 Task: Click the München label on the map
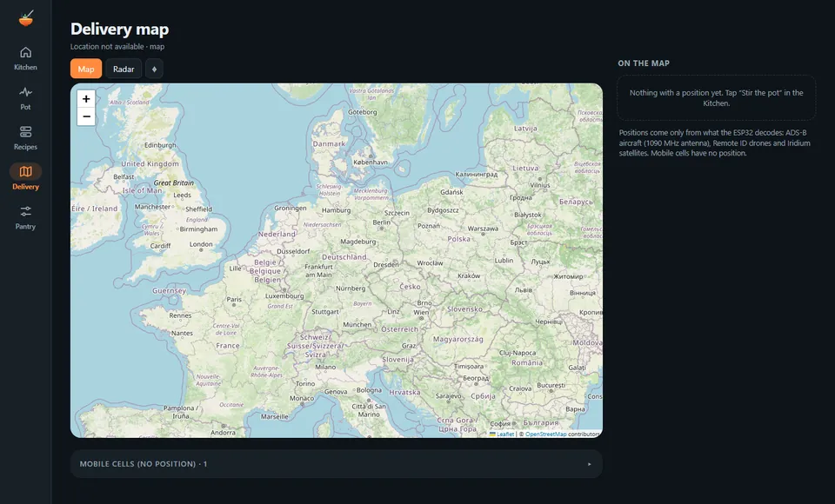click(357, 324)
